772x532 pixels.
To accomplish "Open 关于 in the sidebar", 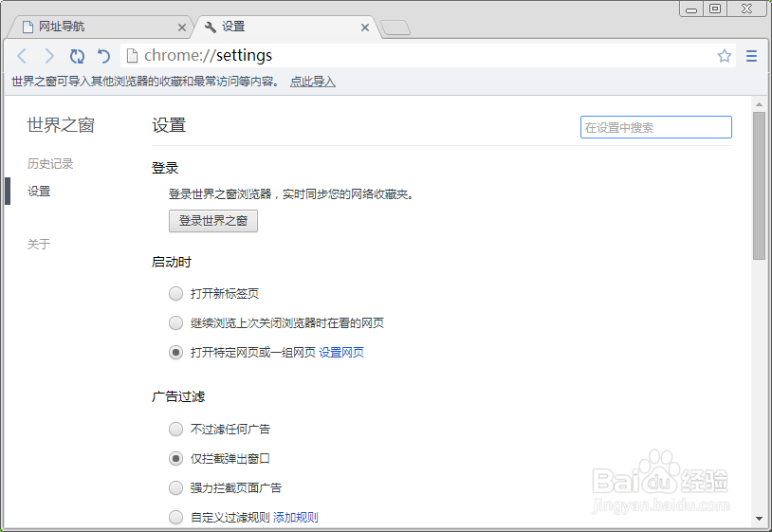I will click(x=39, y=244).
